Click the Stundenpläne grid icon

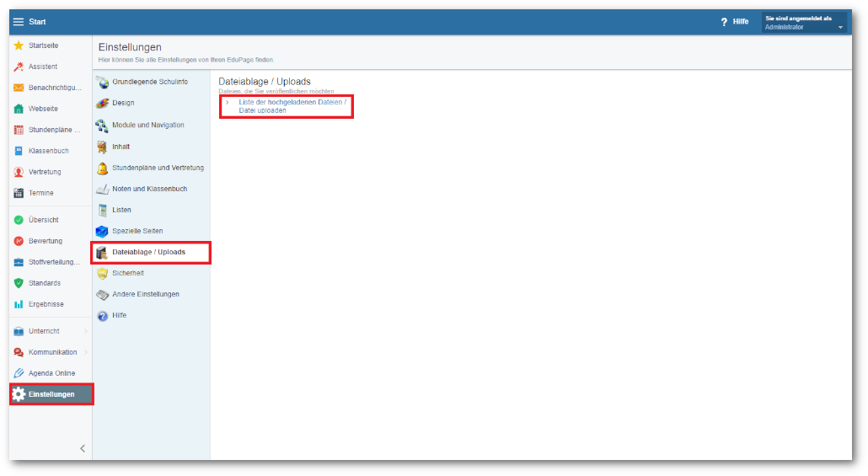(x=19, y=130)
